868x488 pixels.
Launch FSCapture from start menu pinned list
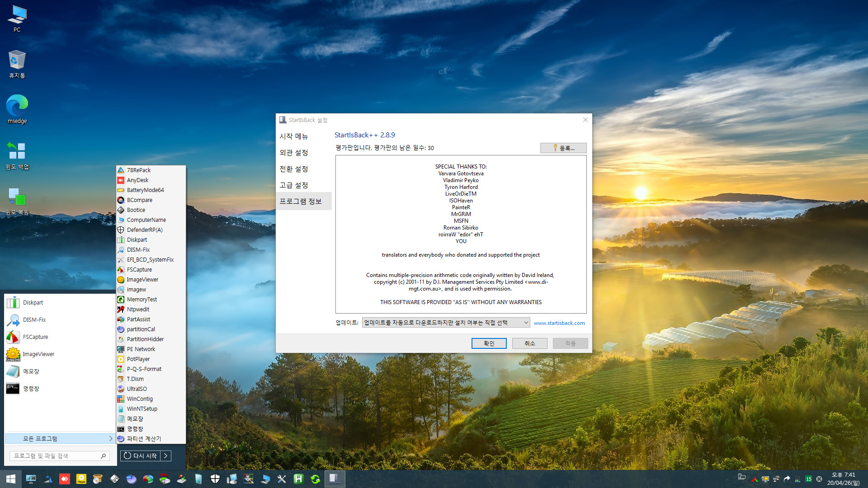[x=60, y=337]
